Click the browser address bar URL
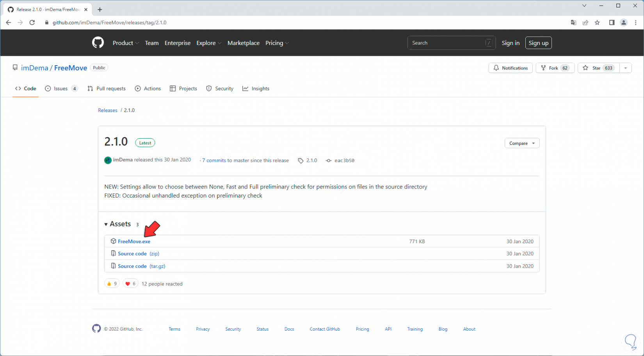The width and height of the screenshot is (644, 356). 110,23
